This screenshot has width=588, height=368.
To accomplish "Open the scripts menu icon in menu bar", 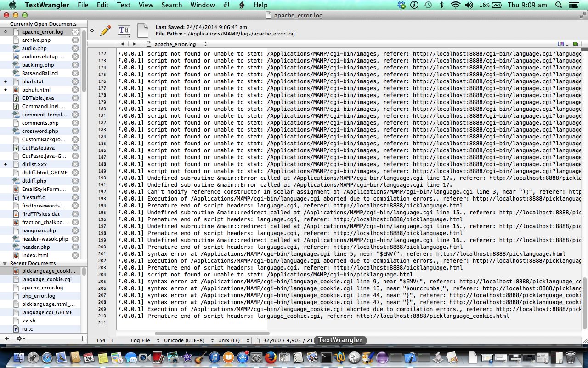I will [242, 5].
